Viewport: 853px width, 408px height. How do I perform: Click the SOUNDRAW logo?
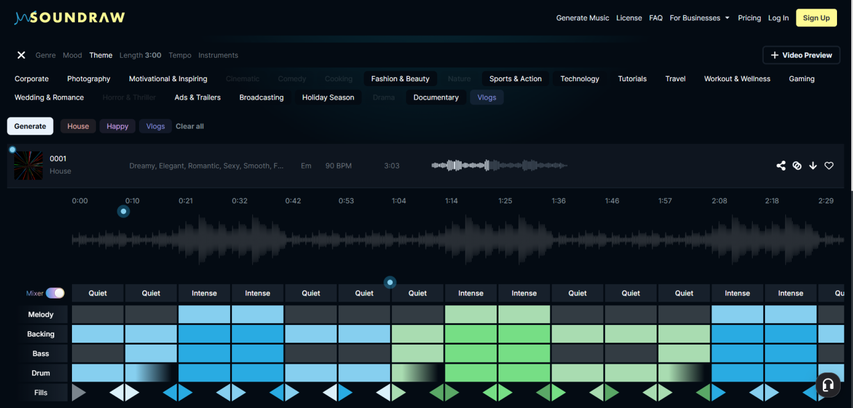coord(70,18)
